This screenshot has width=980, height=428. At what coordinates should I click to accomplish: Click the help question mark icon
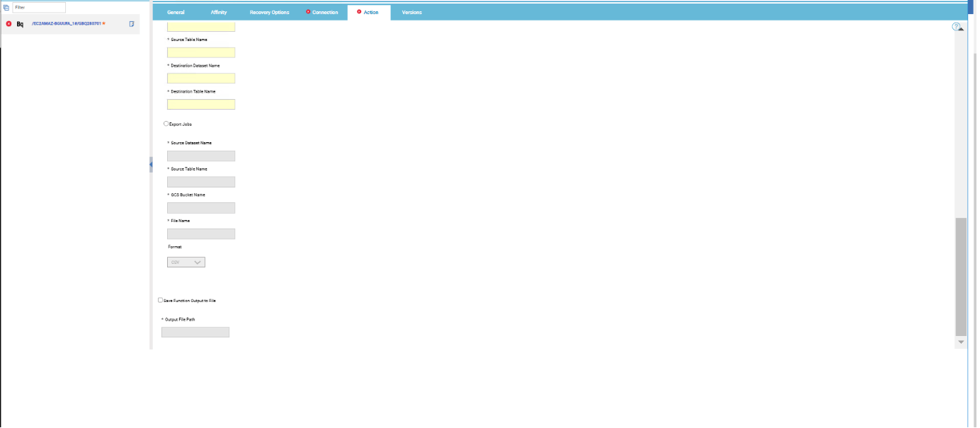click(957, 27)
